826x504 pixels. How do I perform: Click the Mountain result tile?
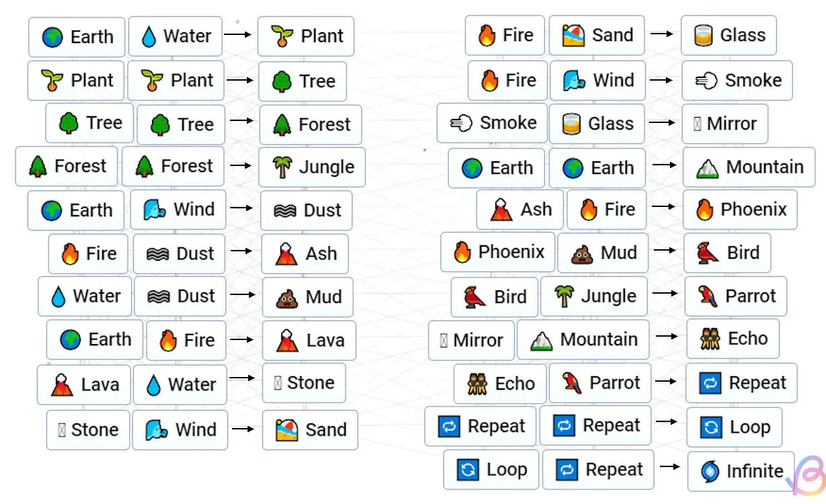coord(748,167)
